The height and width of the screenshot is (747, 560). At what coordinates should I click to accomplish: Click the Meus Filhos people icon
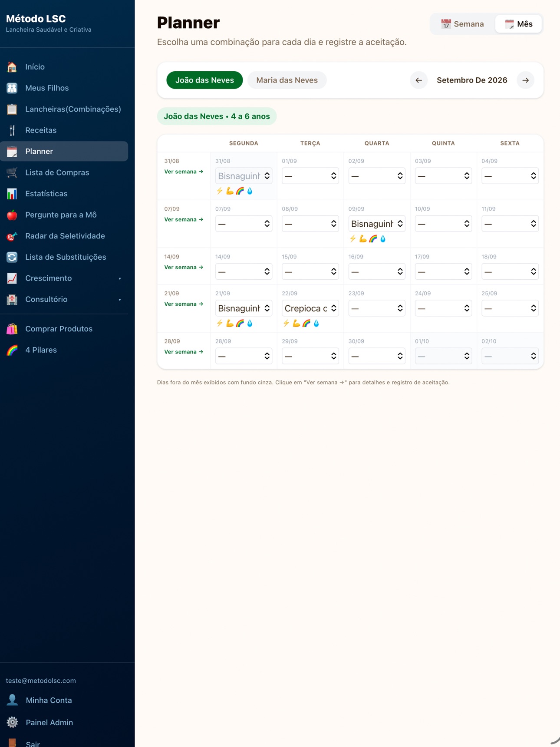12,88
